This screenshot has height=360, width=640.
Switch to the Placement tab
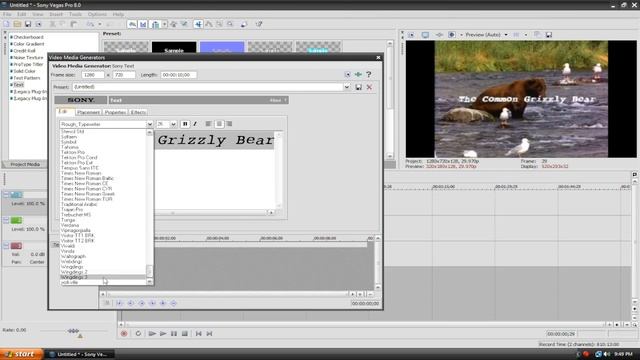coord(88,112)
